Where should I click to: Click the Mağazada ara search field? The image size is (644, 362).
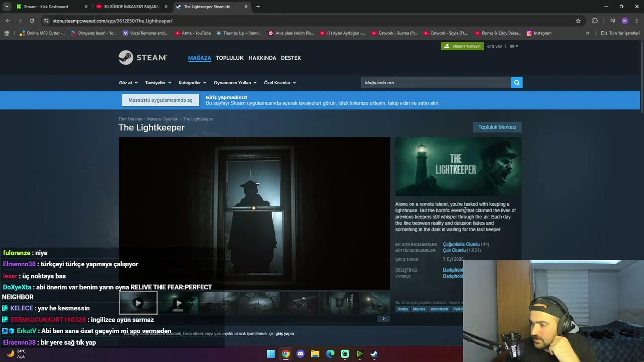pos(436,83)
